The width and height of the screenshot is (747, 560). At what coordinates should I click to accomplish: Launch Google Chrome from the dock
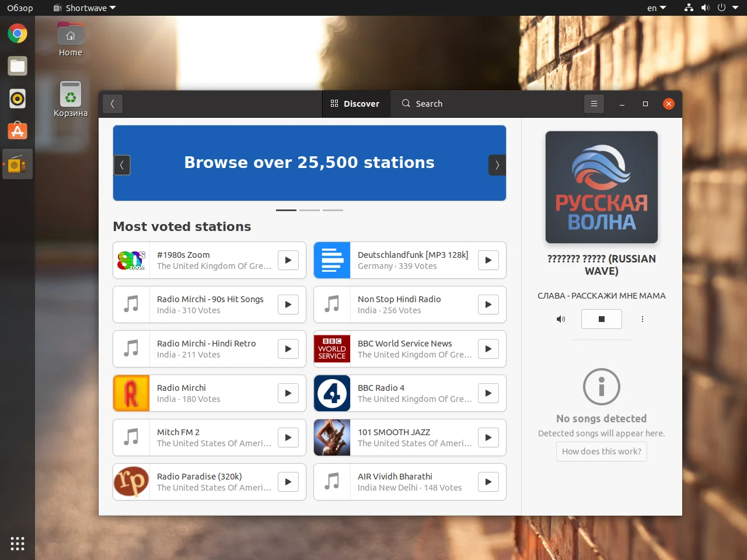coord(18,33)
